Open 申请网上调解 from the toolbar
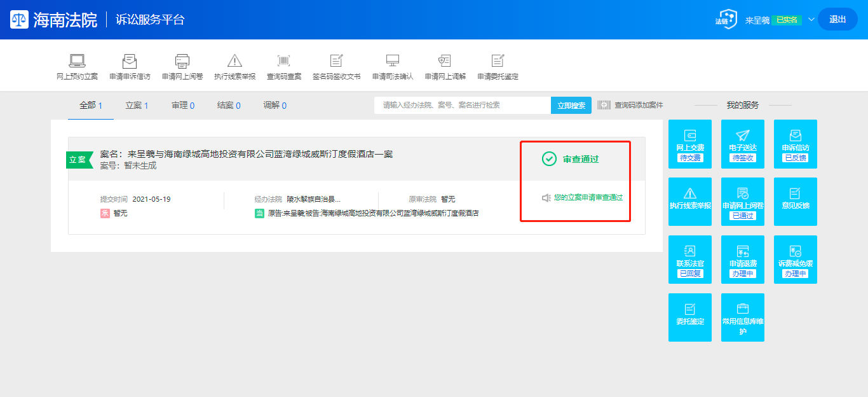 point(445,61)
